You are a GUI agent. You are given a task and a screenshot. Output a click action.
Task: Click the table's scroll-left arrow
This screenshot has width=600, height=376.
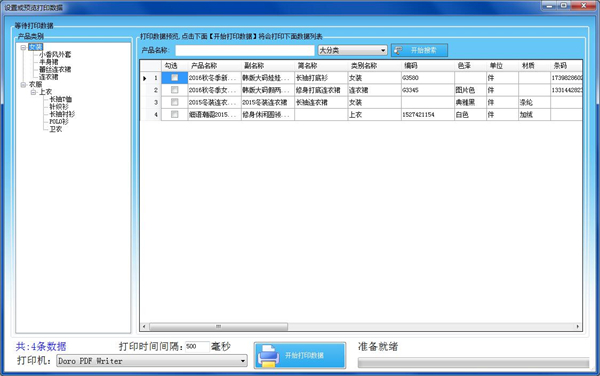coord(144,327)
